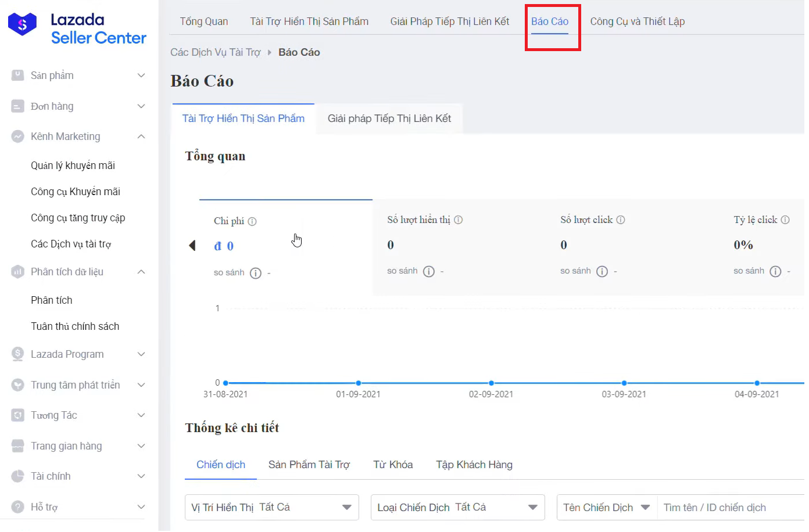809x532 pixels.
Task: Select the Sản Phẩm Tài Trợ tab
Action: pyautogui.click(x=309, y=465)
